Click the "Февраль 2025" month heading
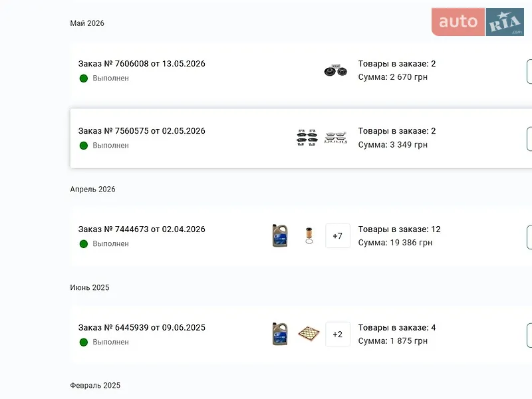 [x=95, y=386]
